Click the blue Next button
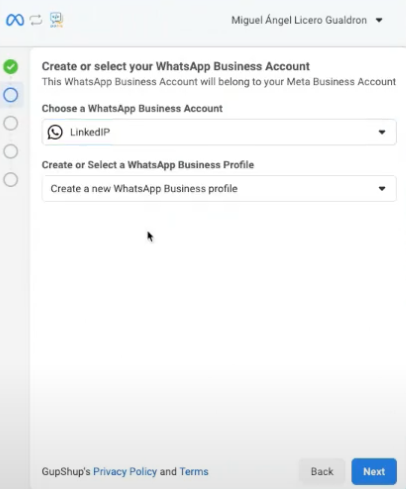Viewport: 406px width, 489px height. pos(374,471)
